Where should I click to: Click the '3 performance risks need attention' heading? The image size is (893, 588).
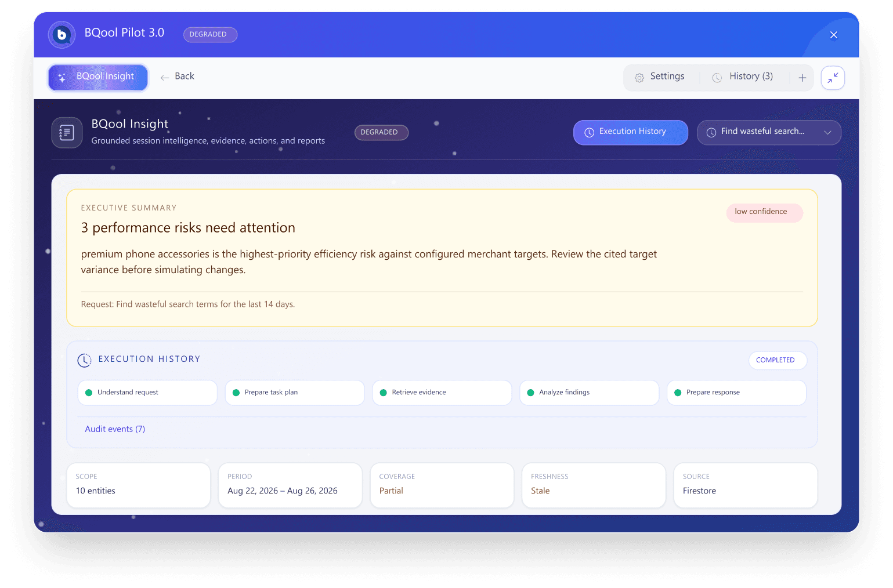(x=188, y=228)
